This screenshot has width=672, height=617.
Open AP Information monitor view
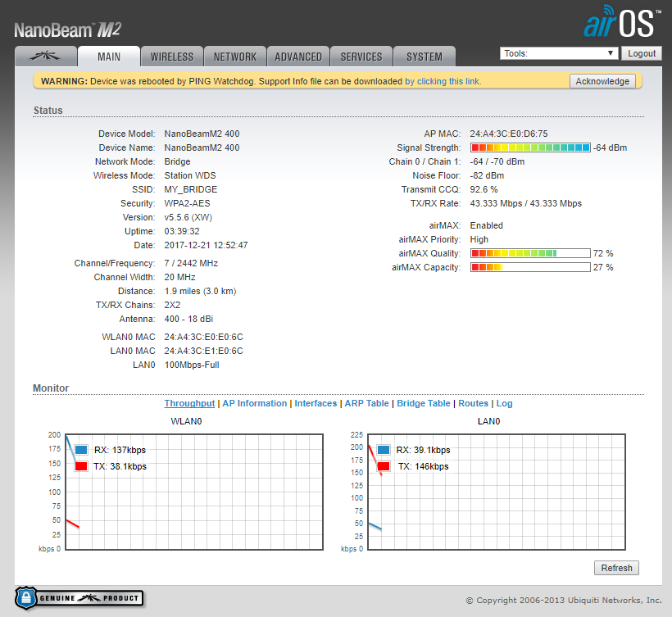(x=255, y=403)
